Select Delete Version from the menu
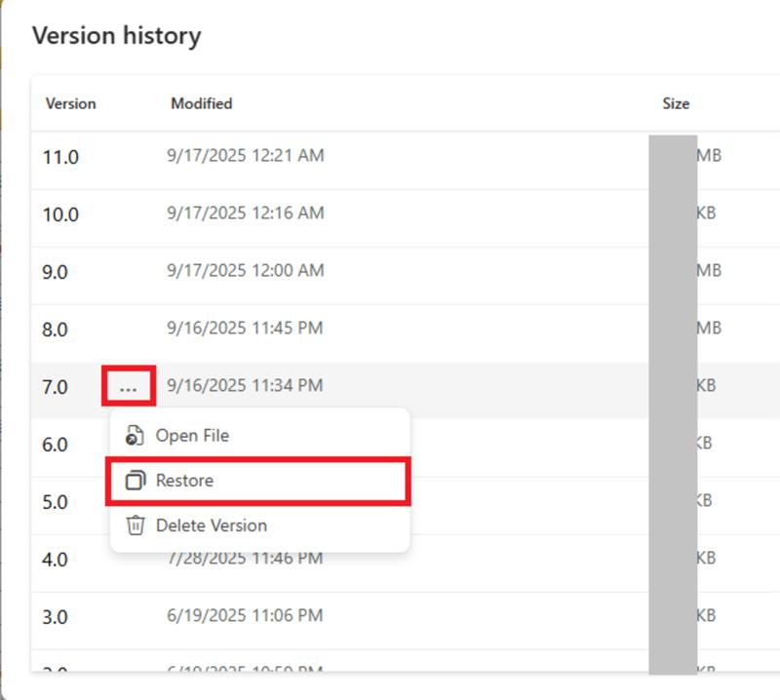 coord(210,525)
